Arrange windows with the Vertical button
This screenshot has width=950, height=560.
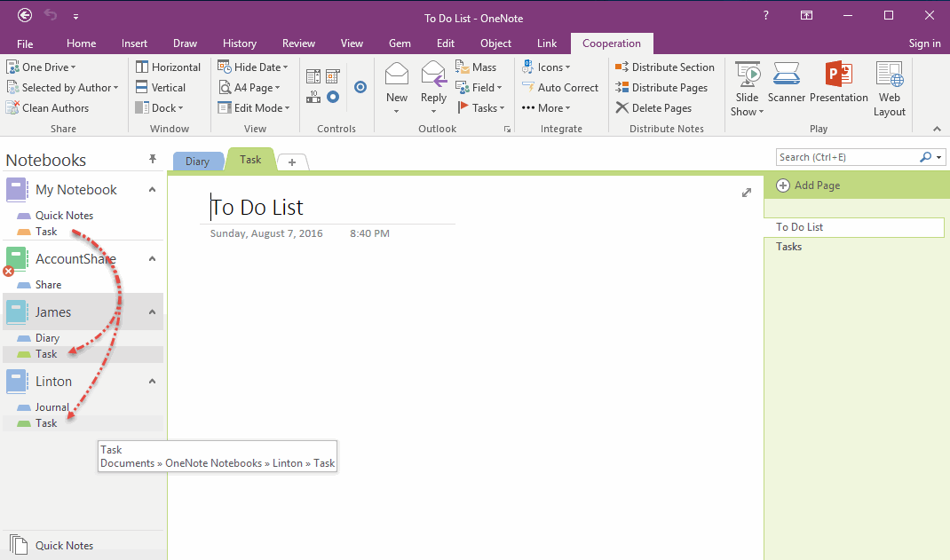[x=161, y=88]
